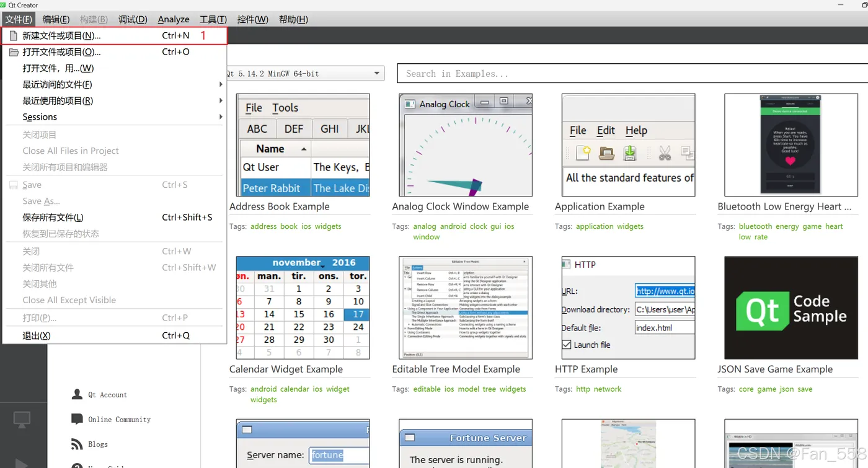Click the 'http' tag link
Viewport: 868px width, 468px height.
(583, 389)
